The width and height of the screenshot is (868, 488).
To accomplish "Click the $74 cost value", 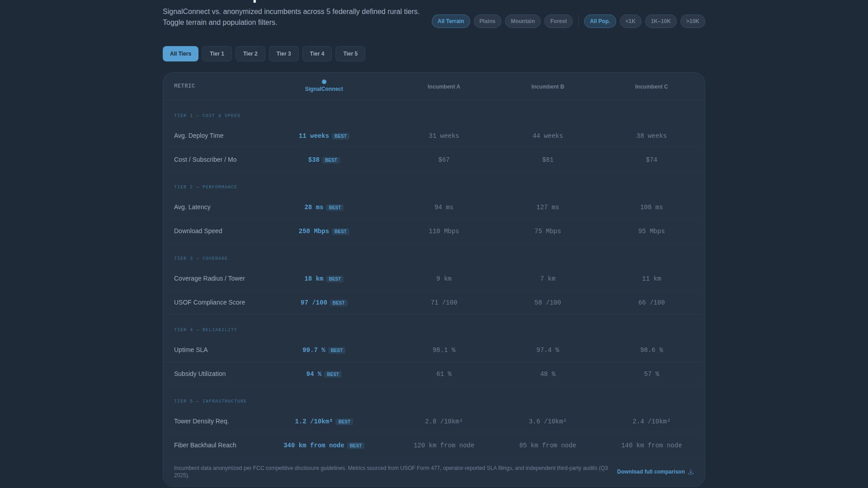I will (651, 160).
